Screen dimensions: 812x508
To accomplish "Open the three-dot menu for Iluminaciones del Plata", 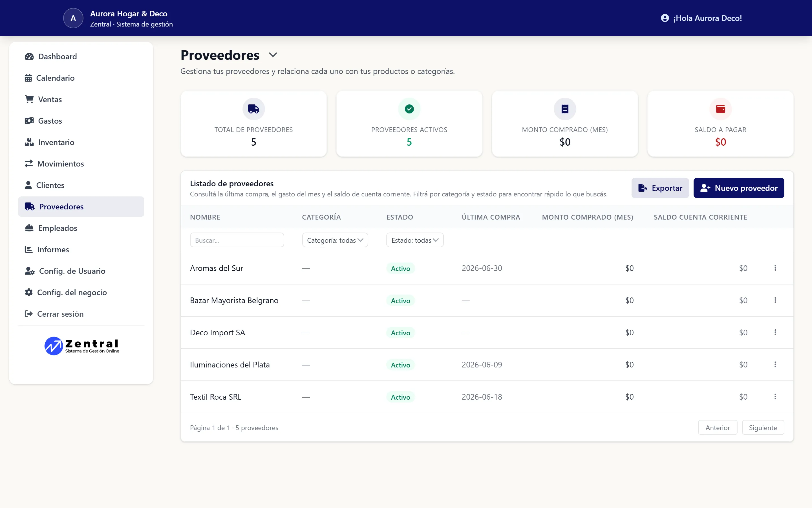I will 775,365.
